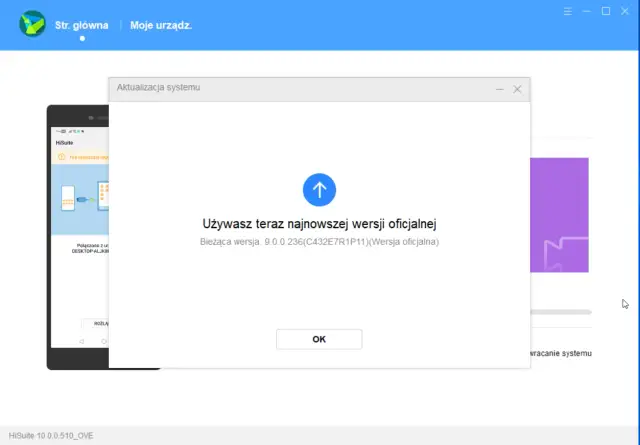Image resolution: width=640 pixels, height=445 pixels.
Task: Click OK in the system update dialog
Action: click(319, 339)
